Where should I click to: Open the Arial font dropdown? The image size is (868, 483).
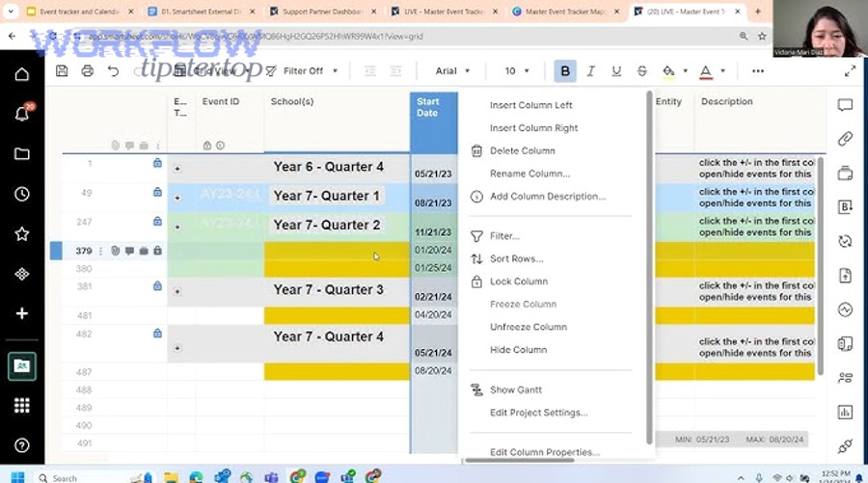452,70
